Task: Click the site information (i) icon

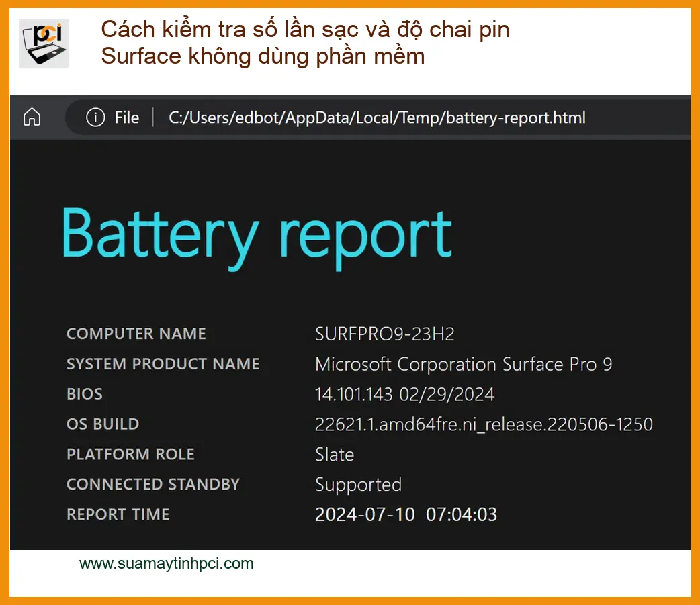Action: click(x=95, y=118)
